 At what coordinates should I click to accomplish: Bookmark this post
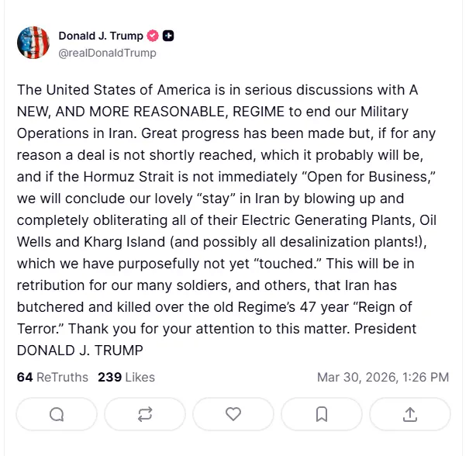point(322,414)
